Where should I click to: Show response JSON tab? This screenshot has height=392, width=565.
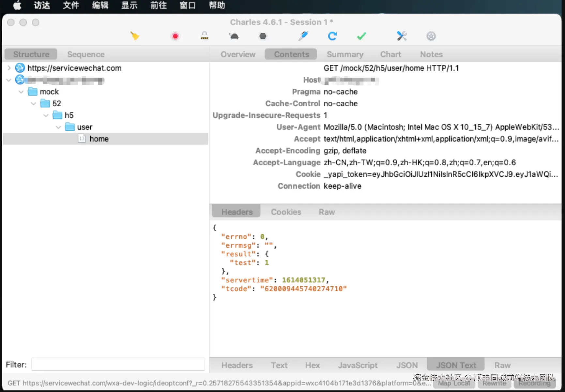[x=407, y=365]
